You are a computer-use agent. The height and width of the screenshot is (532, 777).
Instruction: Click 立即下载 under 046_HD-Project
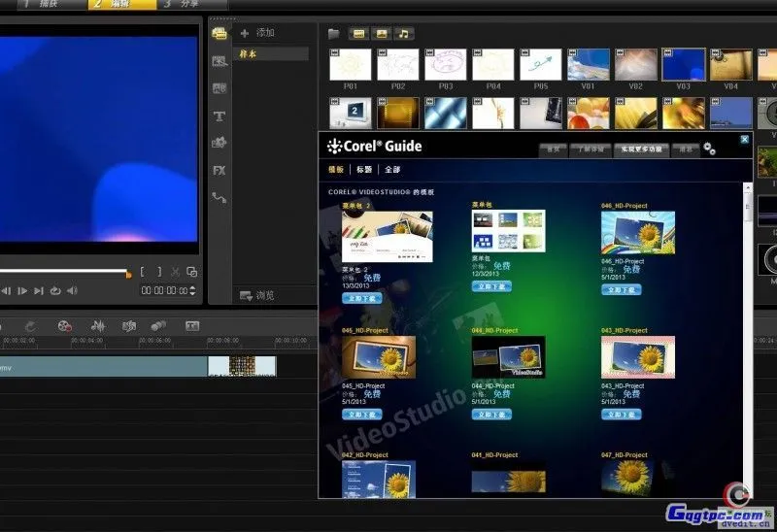pyautogui.click(x=621, y=289)
